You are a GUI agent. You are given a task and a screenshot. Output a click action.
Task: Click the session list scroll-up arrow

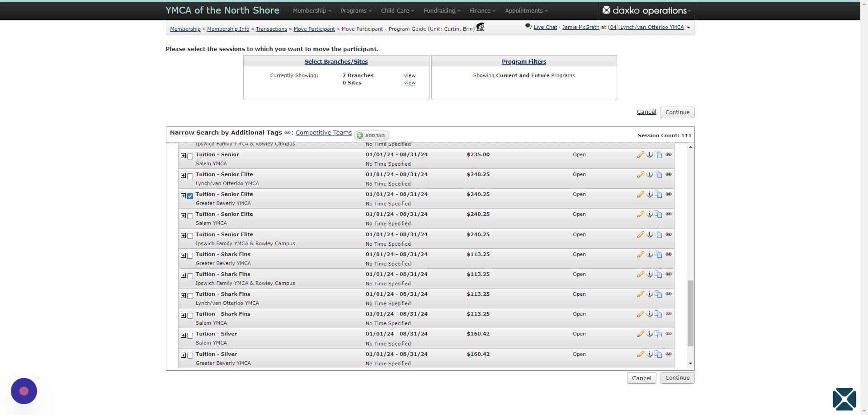690,147
